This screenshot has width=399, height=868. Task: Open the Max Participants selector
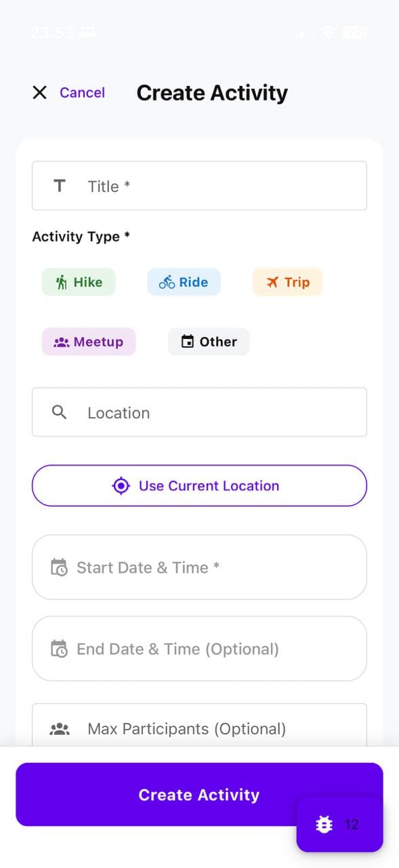point(199,728)
